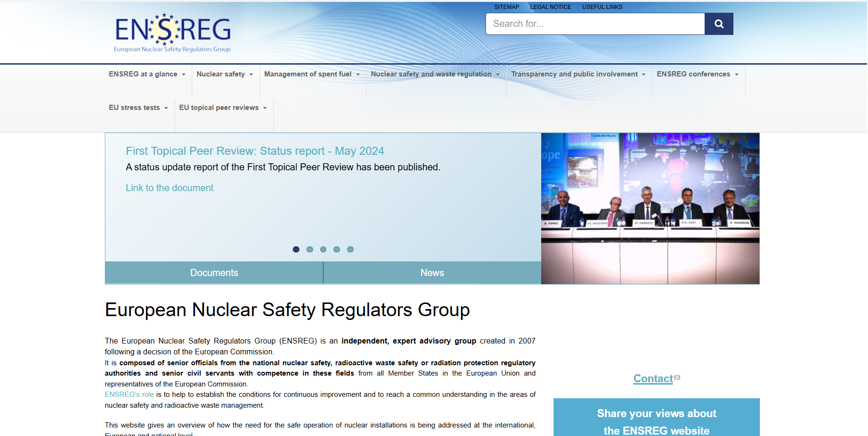Viewport: 868px width, 436px height.
Task: Select the third carousel slide dot
Action: [323, 249]
